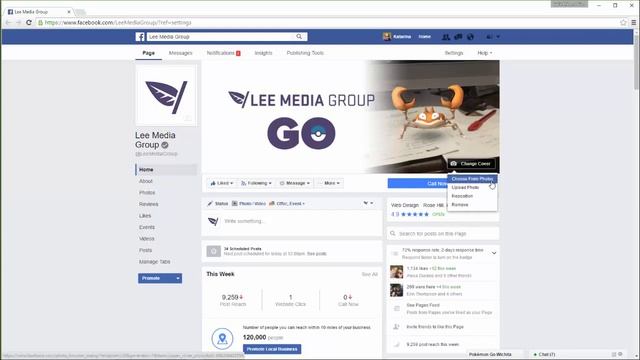
Task: Switch to the Messages tab
Action: [180, 53]
